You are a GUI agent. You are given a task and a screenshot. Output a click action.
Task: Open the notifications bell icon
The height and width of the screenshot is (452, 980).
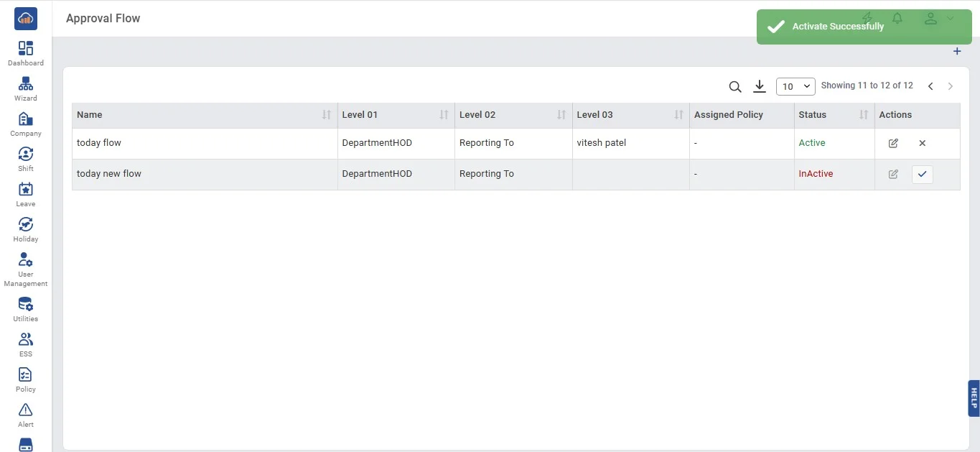point(897,19)
